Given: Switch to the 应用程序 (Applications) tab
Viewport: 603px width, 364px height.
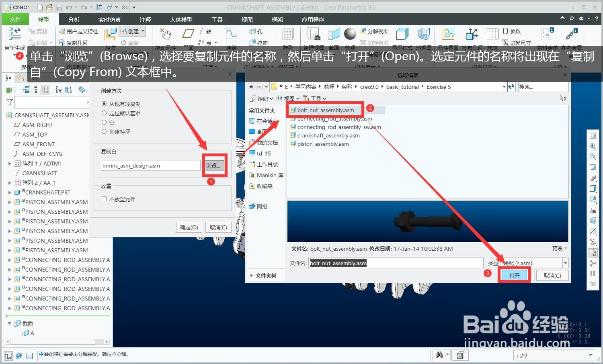Looking at the screenshot, I should tap(313, 19).
